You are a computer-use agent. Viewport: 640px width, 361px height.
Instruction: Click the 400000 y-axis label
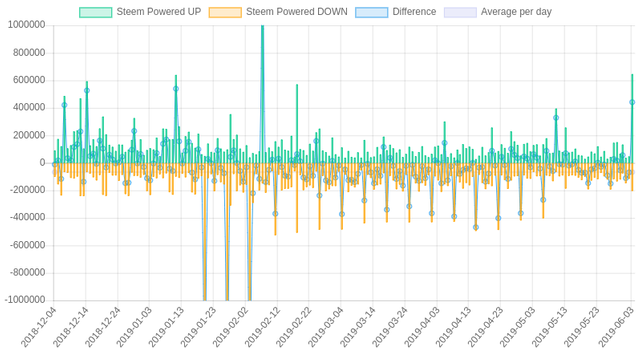click(29, 108)
